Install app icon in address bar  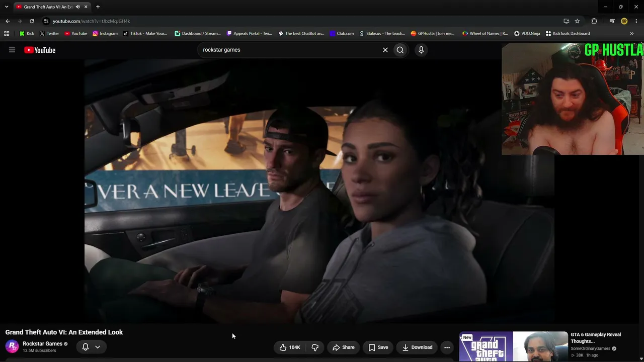pyautogui.click(x=566, y=21)
